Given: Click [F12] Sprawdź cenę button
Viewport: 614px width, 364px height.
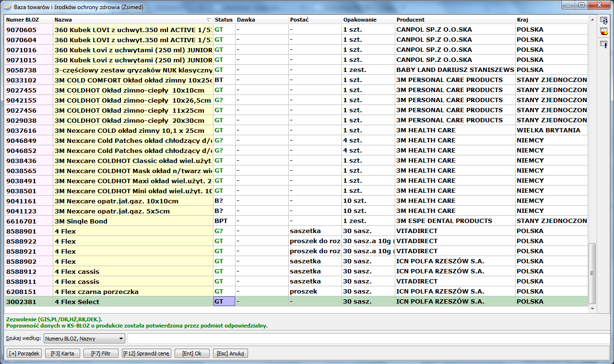Looking at the screenshot, I should (x=146, y=353).
